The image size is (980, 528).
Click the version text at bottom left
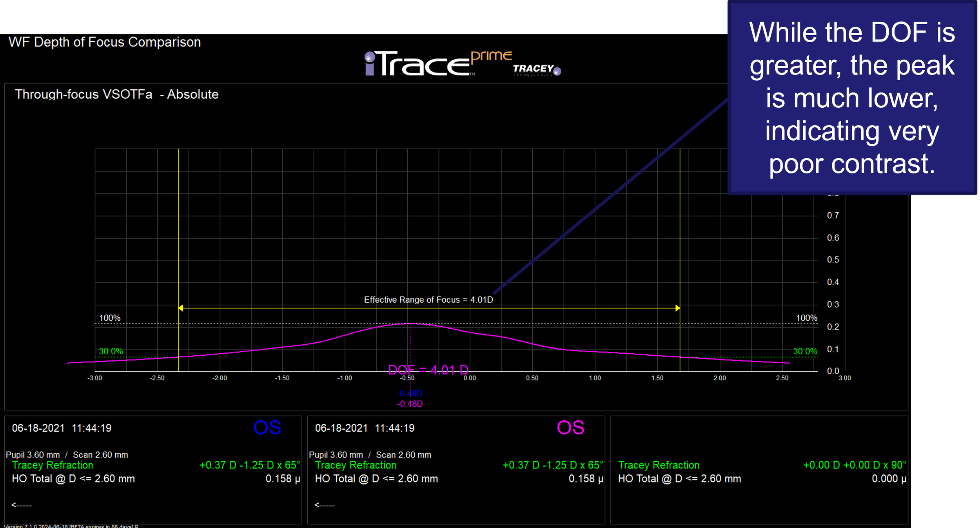pos(71,526)
